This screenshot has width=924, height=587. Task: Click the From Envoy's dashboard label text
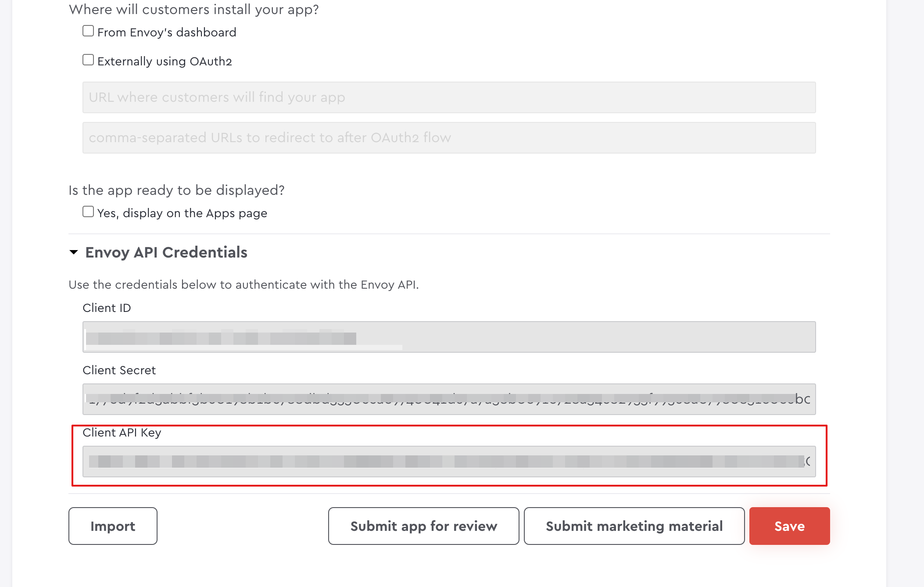tap(167, 32)
